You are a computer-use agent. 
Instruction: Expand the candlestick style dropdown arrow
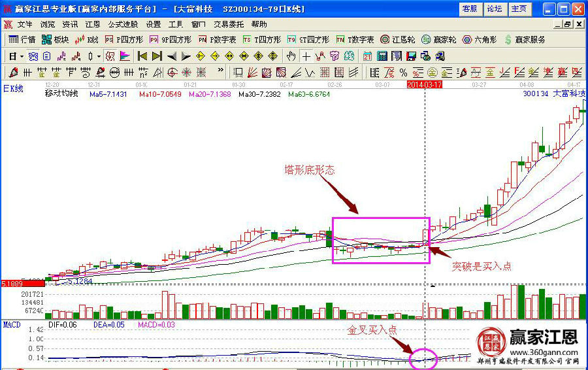pos(99,56)
